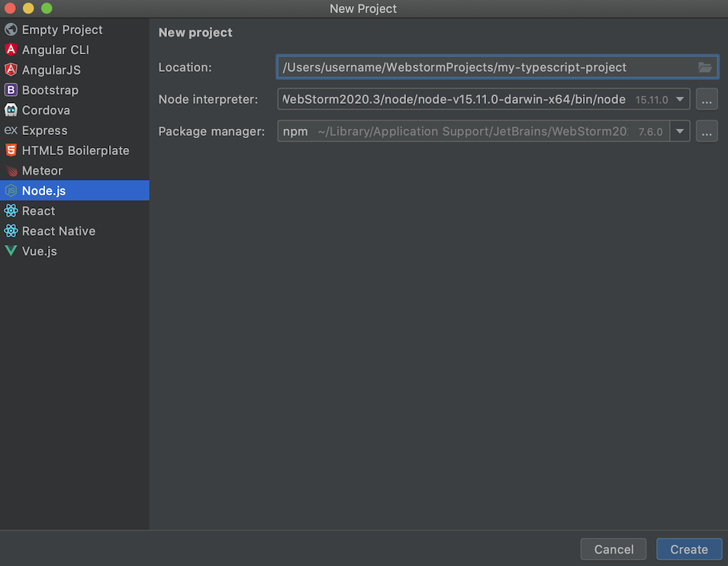Click the Meteor streak icon
The height and width of the screenshot is (566, 728).
(11, 171)
